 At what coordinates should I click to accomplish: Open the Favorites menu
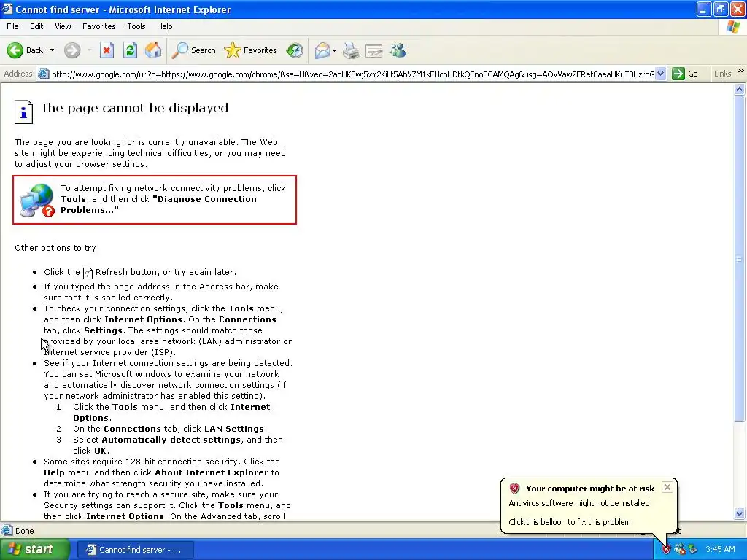pos(99,26)
